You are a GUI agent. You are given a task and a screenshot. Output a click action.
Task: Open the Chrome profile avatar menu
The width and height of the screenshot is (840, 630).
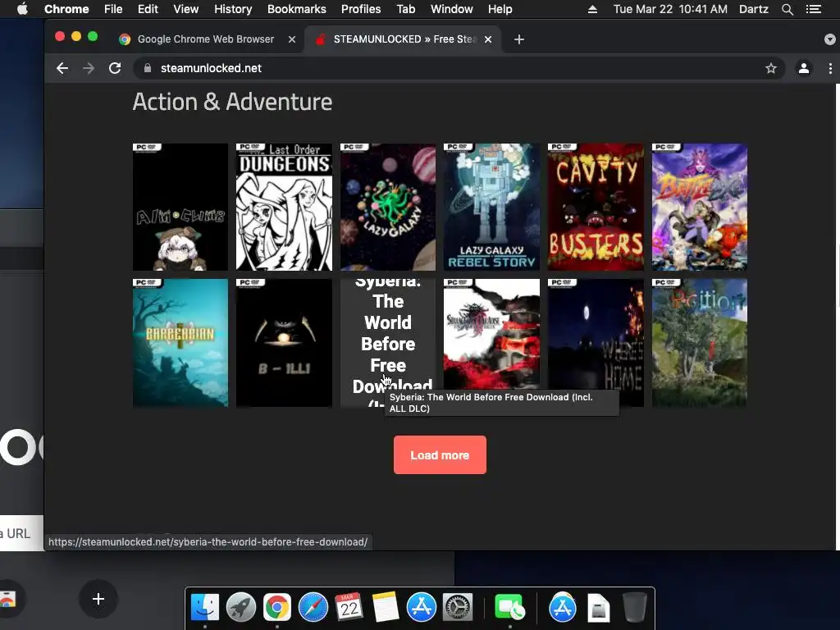click(x=804, y=68)
